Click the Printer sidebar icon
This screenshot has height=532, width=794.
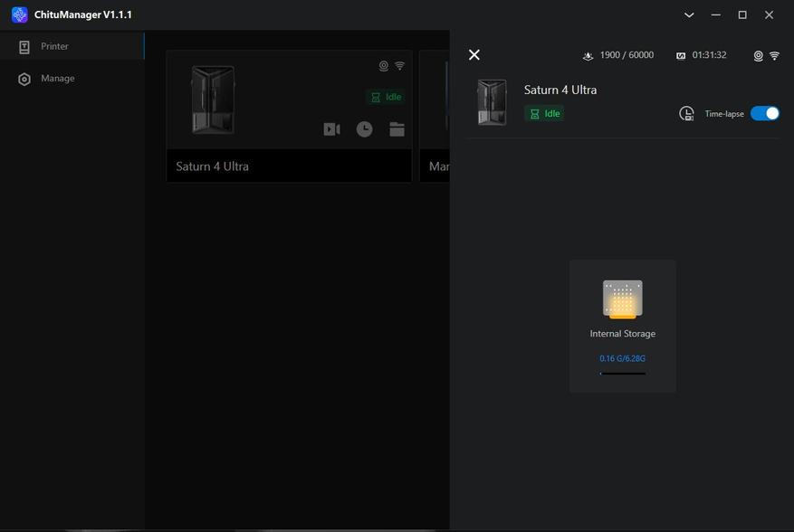[x=24, y=47]
